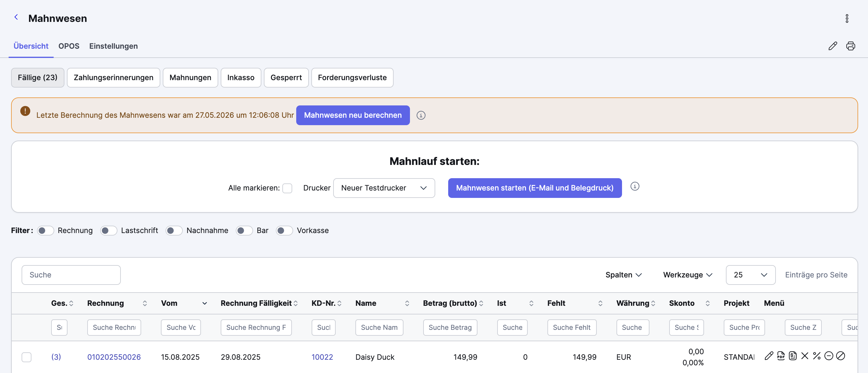
Task: Switch to the OPOS tab
Action: pos(69,46)
